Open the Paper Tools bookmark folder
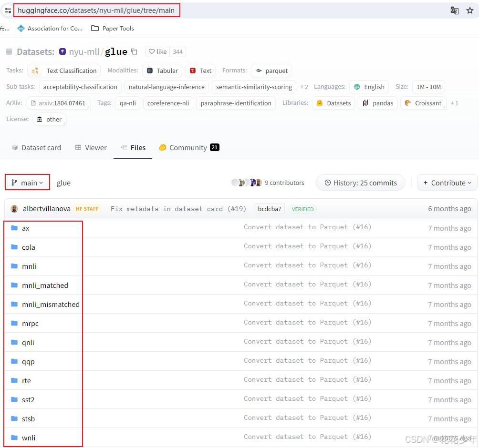 point(113,28)
